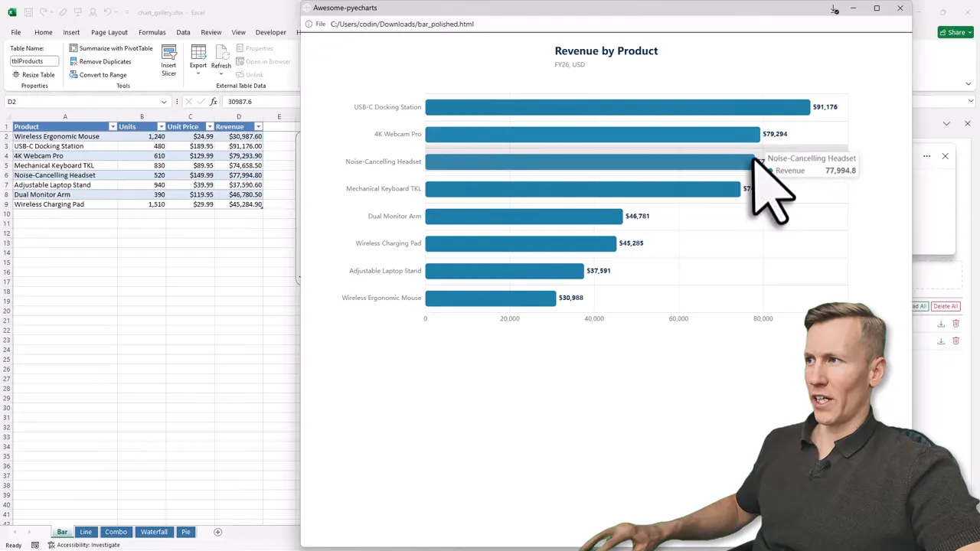Open the Developer ribbon tab

(x=271, y=32)
